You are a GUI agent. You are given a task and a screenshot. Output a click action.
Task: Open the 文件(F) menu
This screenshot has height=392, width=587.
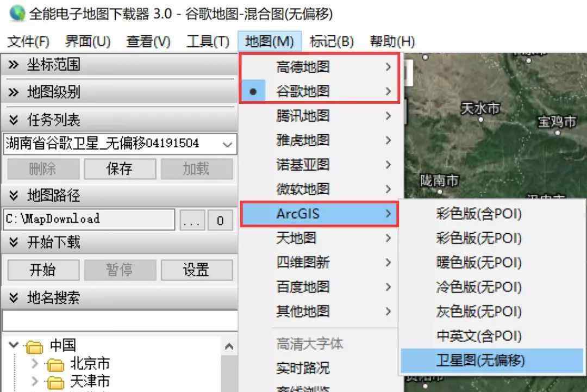(x=28, y=41)
